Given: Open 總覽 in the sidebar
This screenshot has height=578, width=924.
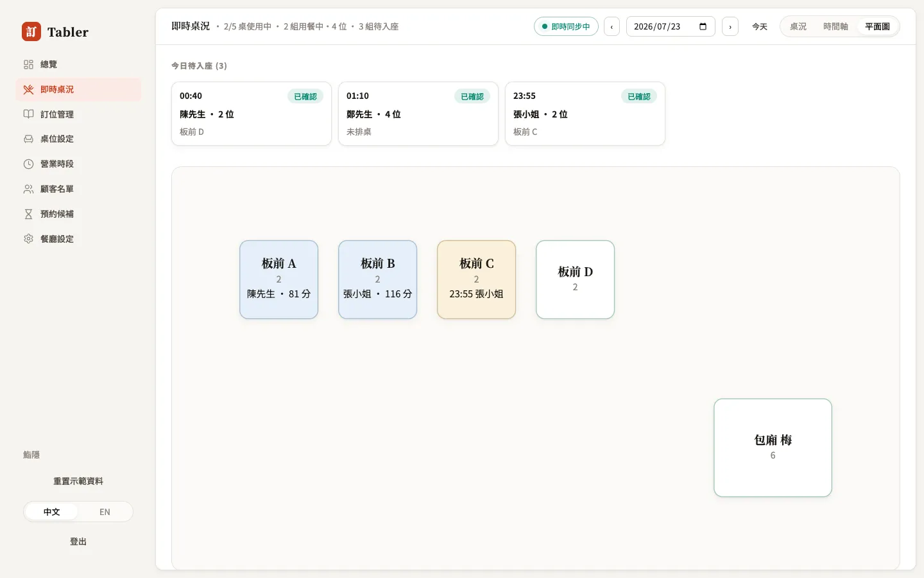Looking at the screenshot, I should pyautogui.click(x=78, y=64).
